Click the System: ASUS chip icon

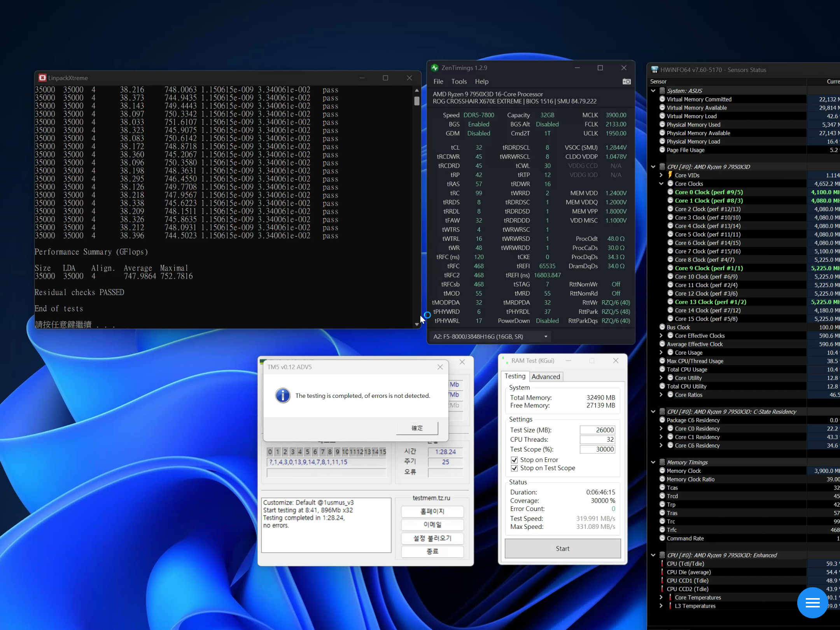point(662,91)
